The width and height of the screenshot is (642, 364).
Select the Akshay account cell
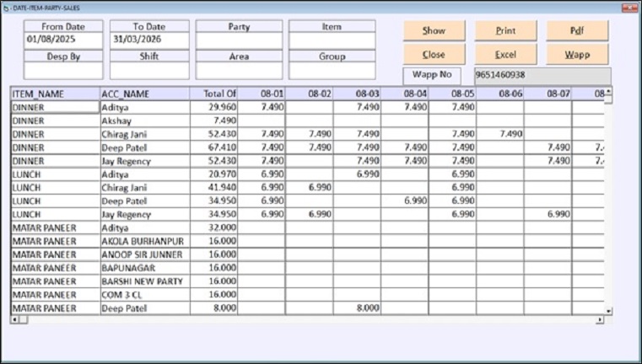coord(145,121)
